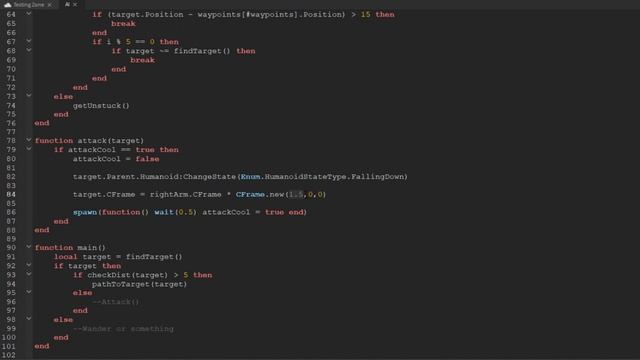The height and width of the screenshot is (360, 640).
Task: Click 'rightArm.CFrame' on line 84
Action: 185,194
